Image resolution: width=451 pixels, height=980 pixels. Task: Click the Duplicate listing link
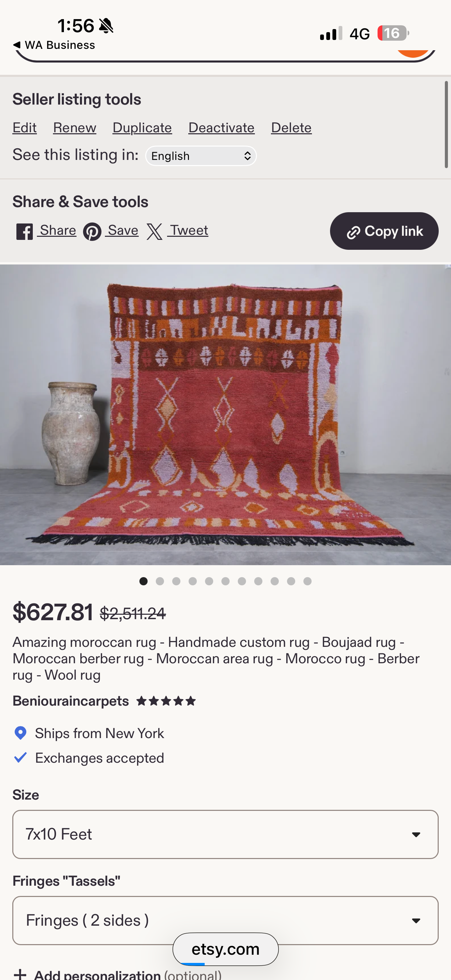142,127
